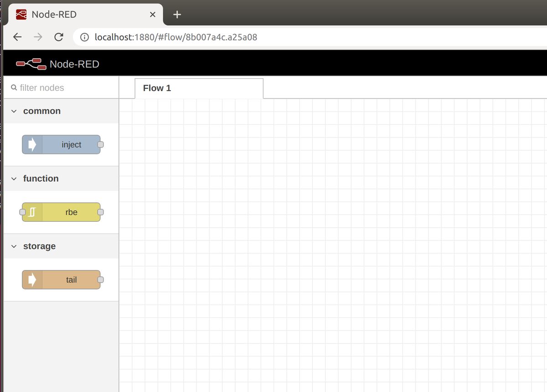Click the input port of rbe node
Viewport: 547px width, 392px height.
23,212
